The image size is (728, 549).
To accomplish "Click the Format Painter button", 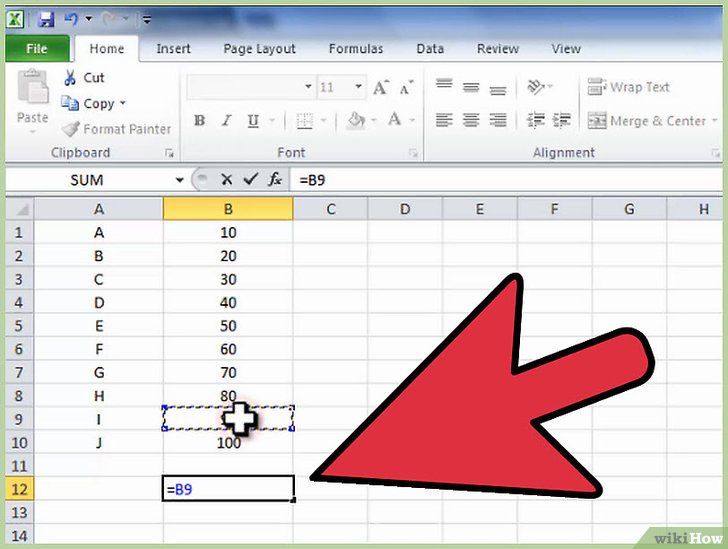I will click(x=117, y=129).
